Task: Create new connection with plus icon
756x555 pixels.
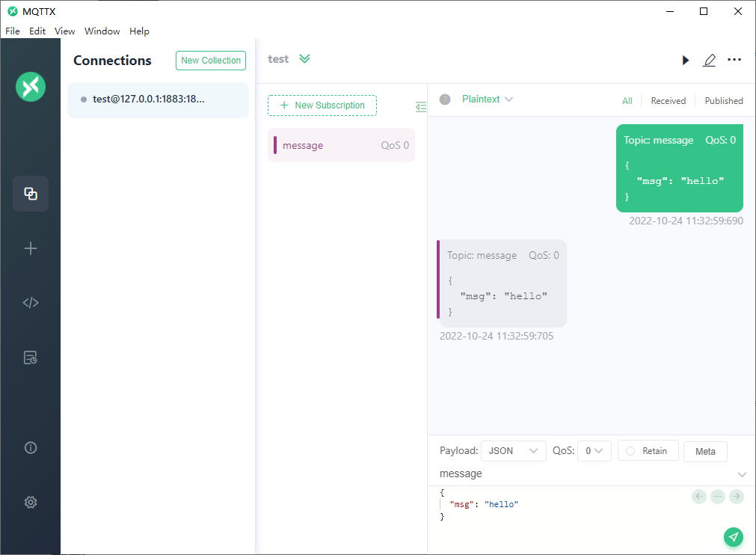Action: [31, 248]
